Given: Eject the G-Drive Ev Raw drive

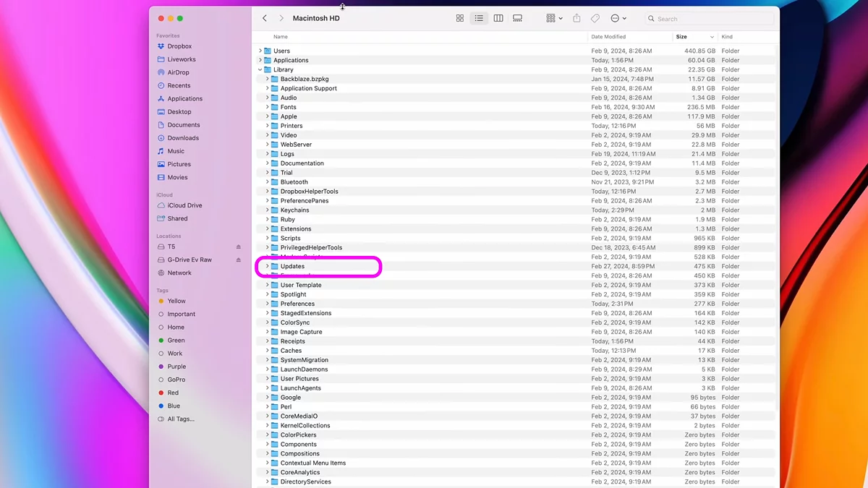Looking at the screenshot, I should coord(239,260).
